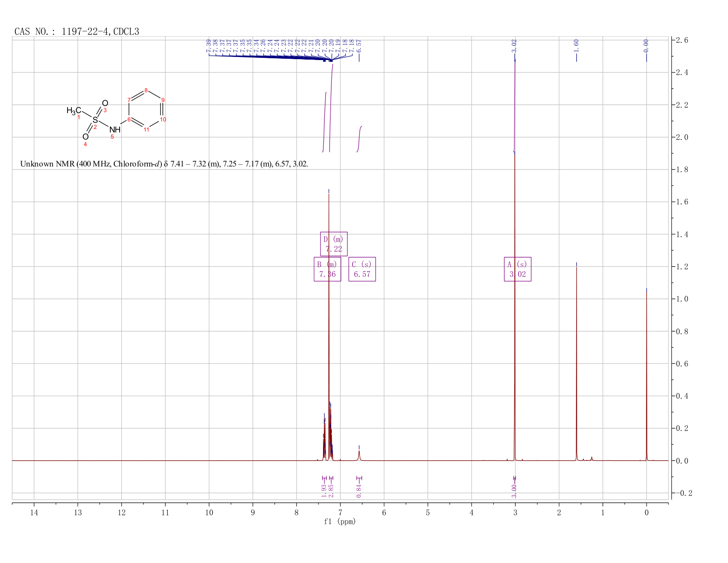728x563 pixels.
Task: Click the NH group in the structure
Action: click(x=115, y=129)
